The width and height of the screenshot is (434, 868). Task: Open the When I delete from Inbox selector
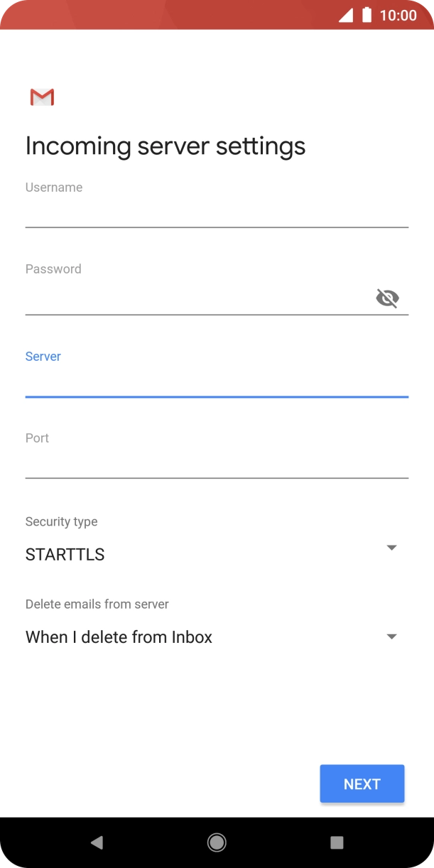119,637
